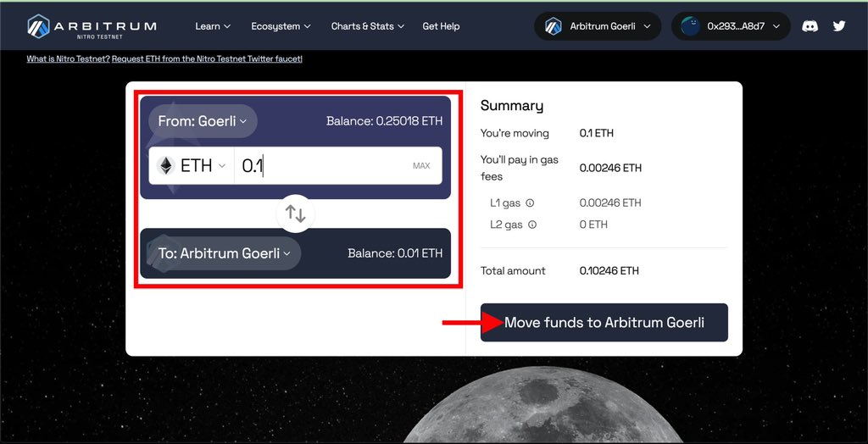Open the Discord icon link
Screen dimensions: 868x444
pos(810,26)
